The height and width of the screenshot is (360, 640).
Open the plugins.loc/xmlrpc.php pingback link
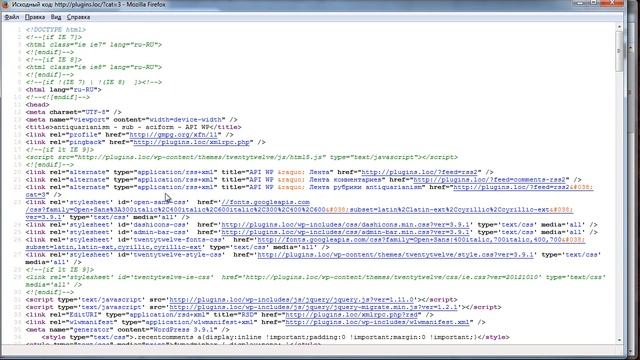point(191,142)
